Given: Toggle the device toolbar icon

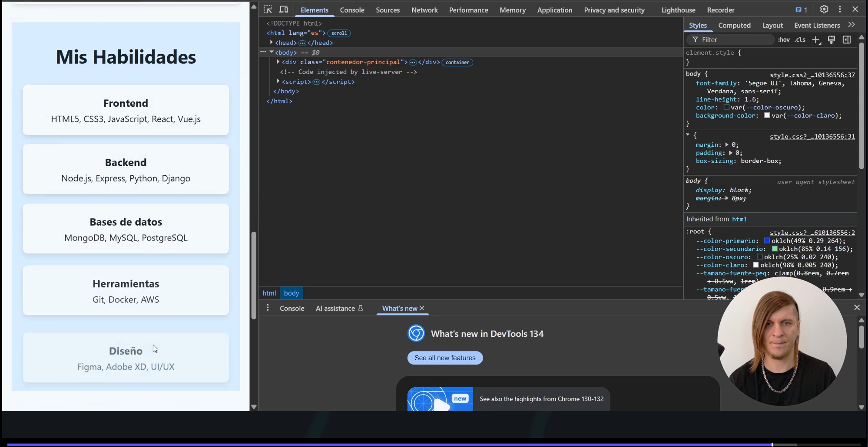Looking at the screenshot, I should (284, 10).
